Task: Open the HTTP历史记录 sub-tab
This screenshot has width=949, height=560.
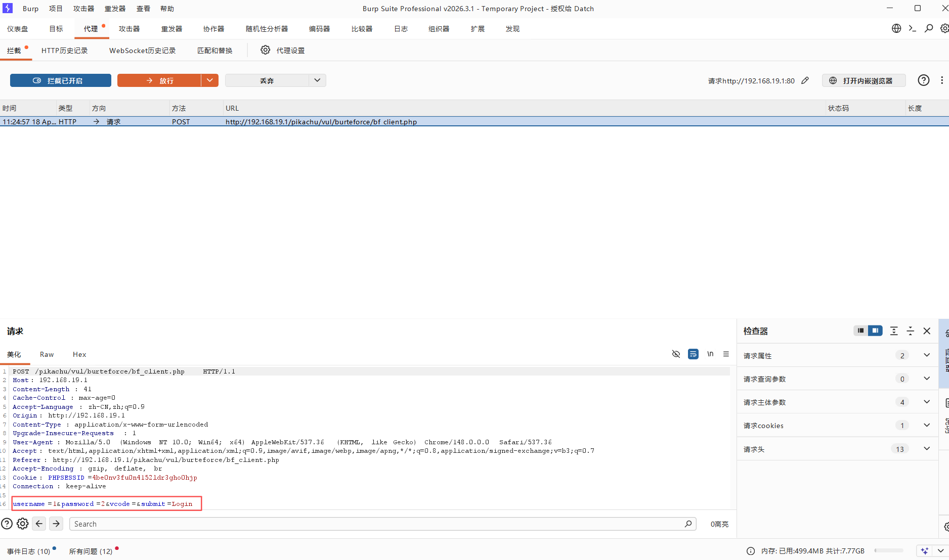Action: pyautogui.click(x=64, y=51)
